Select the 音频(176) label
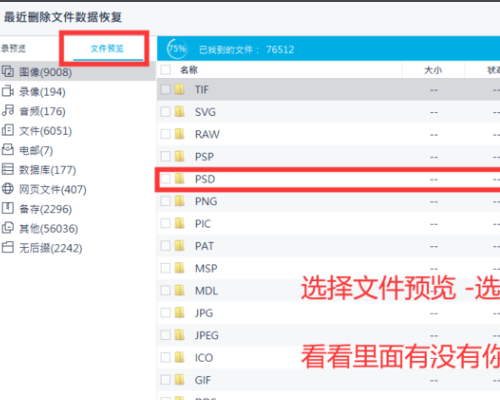Screen dimensions: 500x400 (x=42, y=111)
